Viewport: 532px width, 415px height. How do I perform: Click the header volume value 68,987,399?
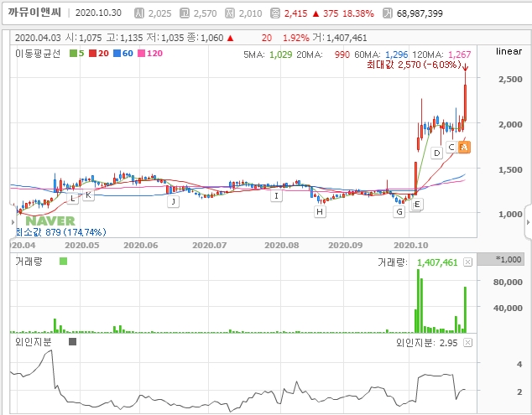point(420,13)
